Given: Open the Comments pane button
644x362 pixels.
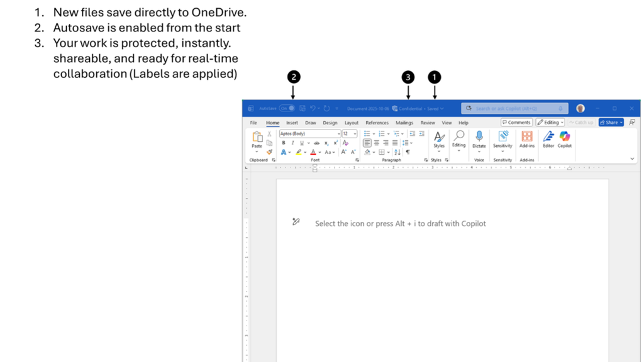Looking at the screenshot, I should 516,123.
